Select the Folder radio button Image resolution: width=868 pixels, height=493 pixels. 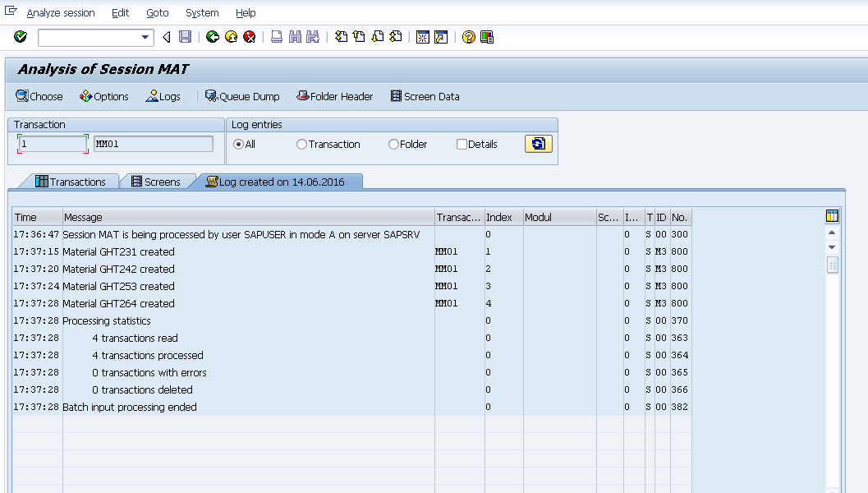tap(393, 144)
